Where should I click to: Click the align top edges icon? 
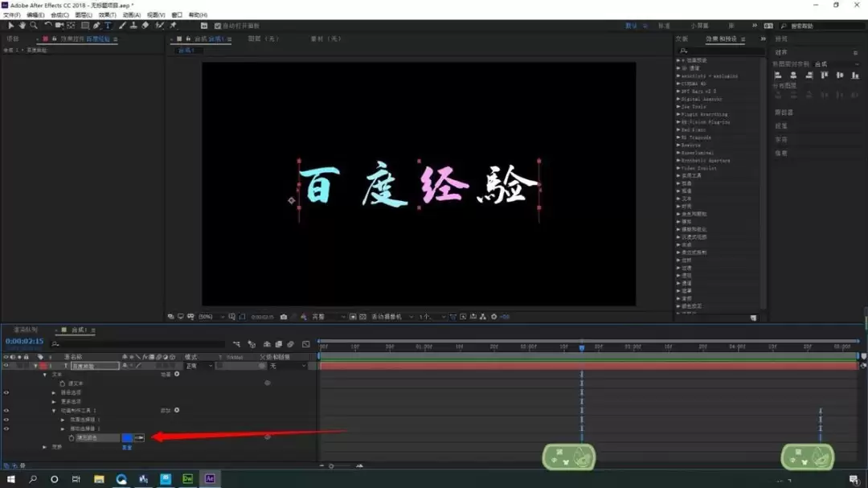pyautogui.click(x=825, y=76)
